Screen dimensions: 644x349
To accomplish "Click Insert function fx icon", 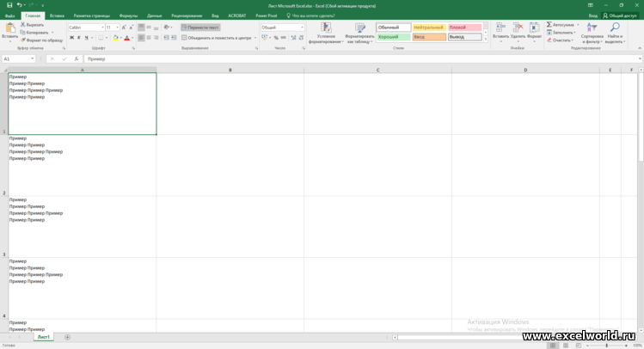I will point(77,59).
